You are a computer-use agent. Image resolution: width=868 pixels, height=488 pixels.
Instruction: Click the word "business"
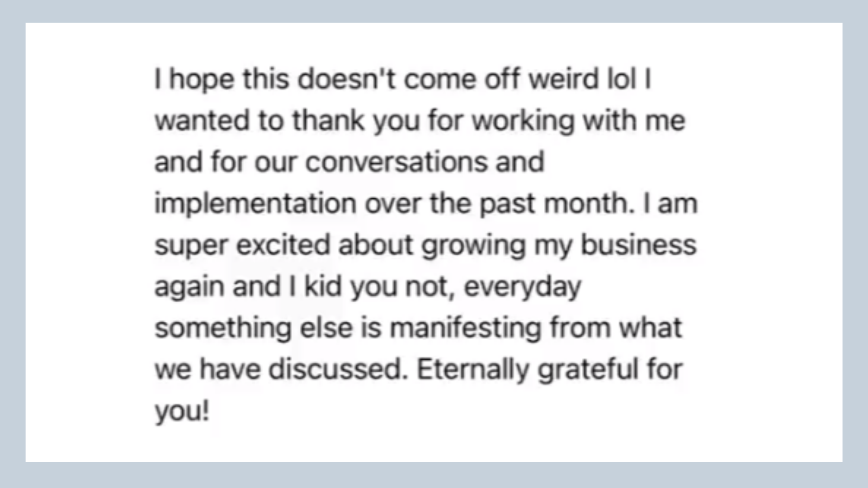click(638, 245)
